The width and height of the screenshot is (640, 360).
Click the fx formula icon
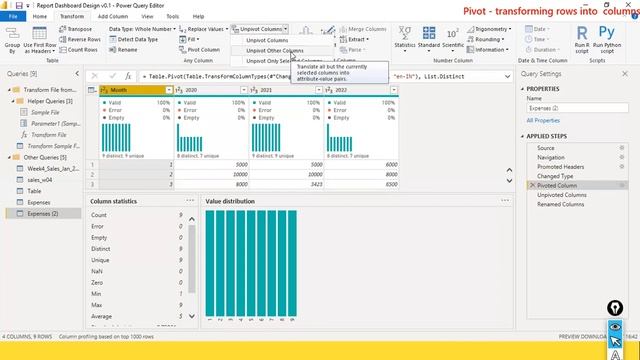click(128, 76)
